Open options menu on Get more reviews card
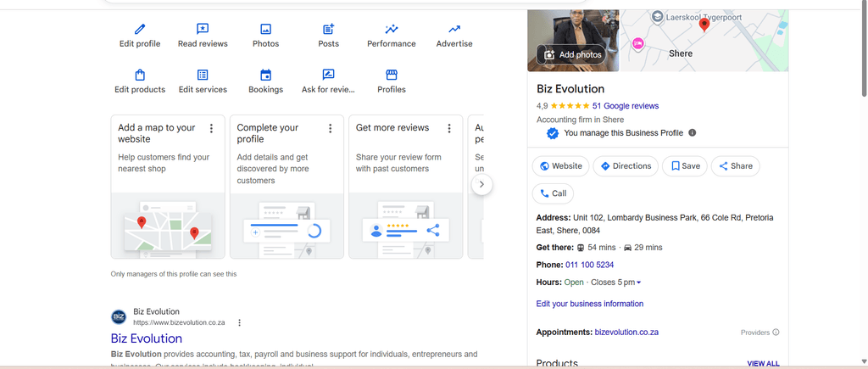Screen dimensions: 868x369 [x=449, y=129]
